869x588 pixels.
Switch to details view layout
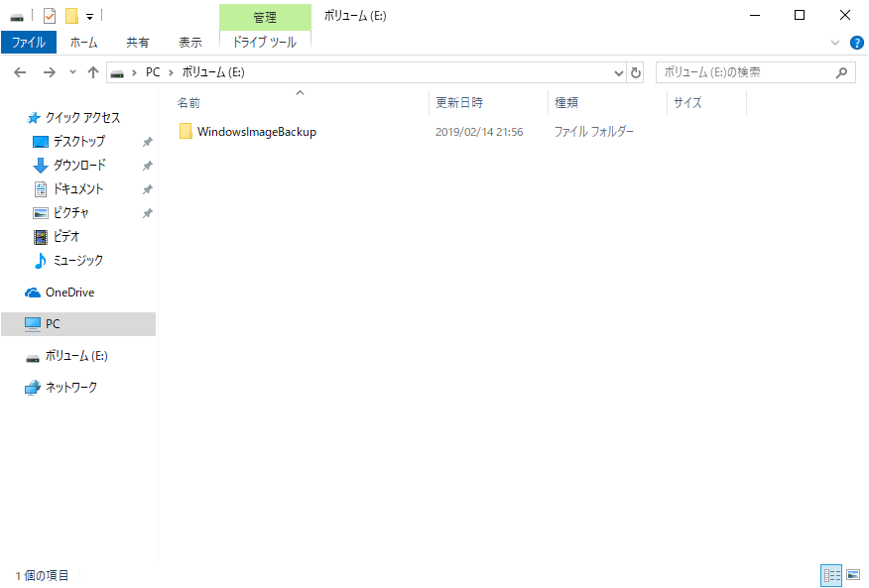pyautogui.click(x=831, y=575)
